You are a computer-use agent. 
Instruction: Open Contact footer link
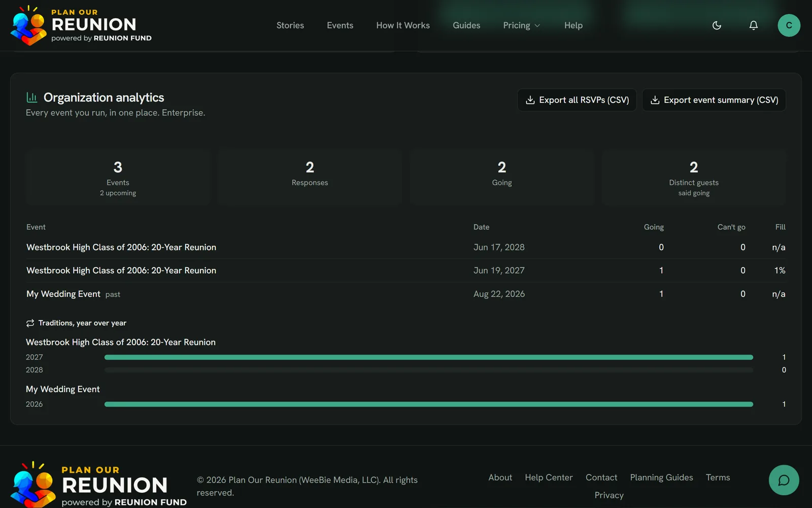click(x=601, y=478)
